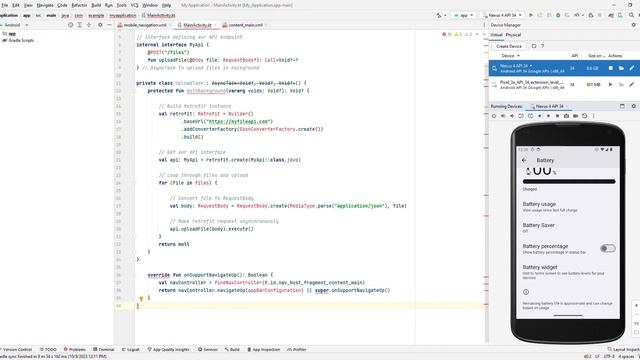Stop the running Nexus 4 API 34 emulator
Screen dimensions: 640x360
click(611, 68)
